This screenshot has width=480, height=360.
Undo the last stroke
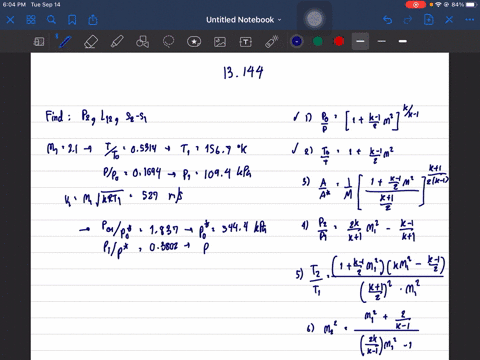[x=387, y=20]
